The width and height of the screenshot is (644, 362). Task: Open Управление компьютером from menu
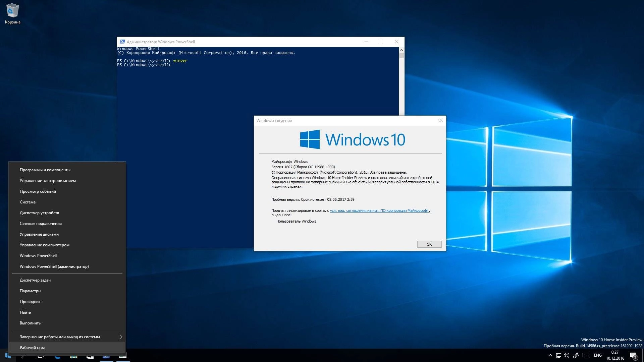pyautogui.click(x=67, y=245)
